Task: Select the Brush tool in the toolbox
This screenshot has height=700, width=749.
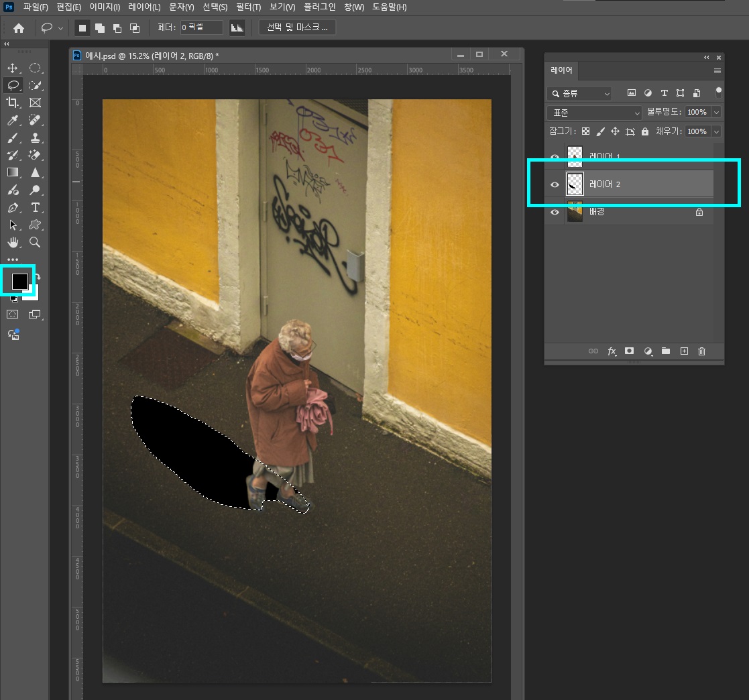Action: pos(13,138)
